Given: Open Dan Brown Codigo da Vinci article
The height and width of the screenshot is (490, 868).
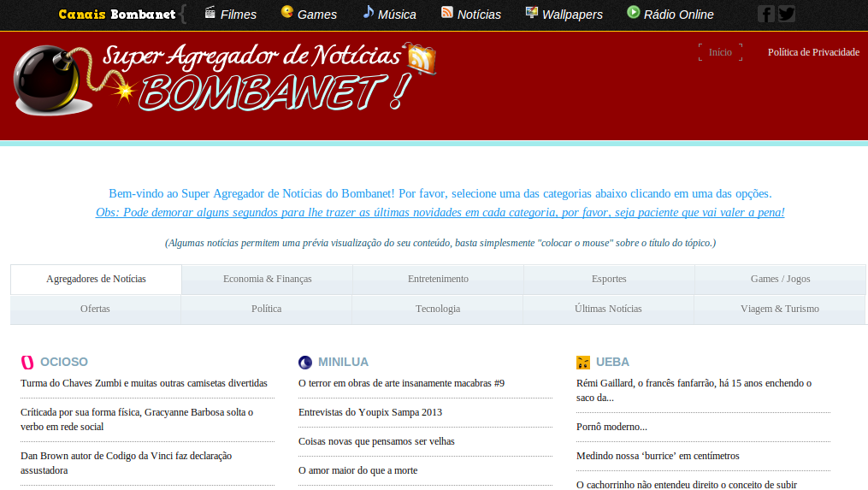Looking at the screenshot, I should tap(127, 463).
